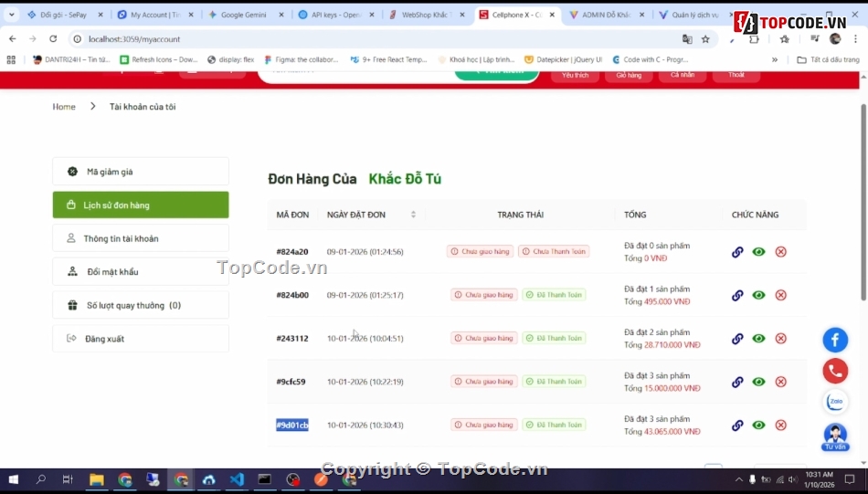Go to Home breadcrumb link
The image size is (868, 494).
click(64, 106)
